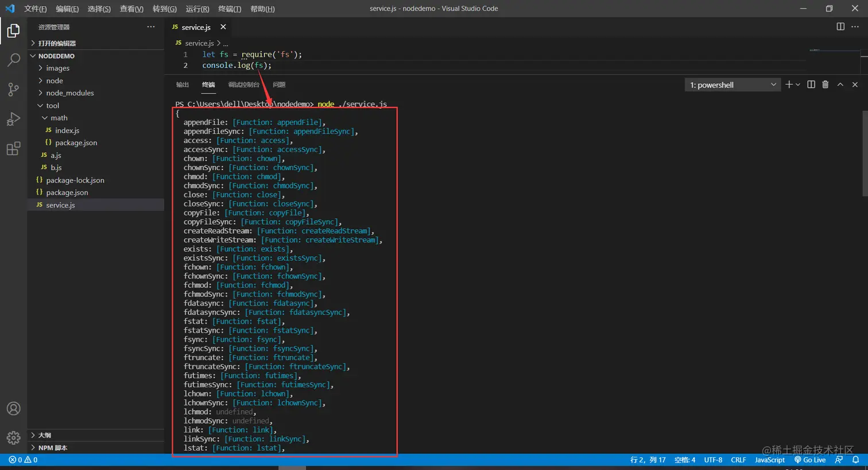Click the Go Live status bar button
The width and height of the screenshot is (868, 470).
tap(810, 460)
